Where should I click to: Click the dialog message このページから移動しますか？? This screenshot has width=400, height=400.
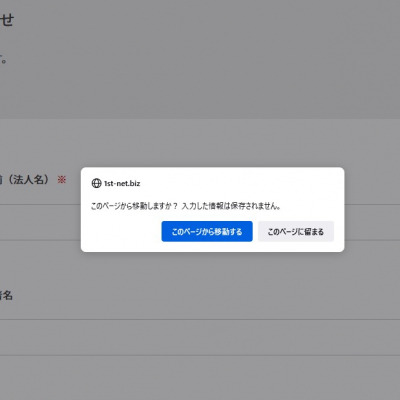pyautogui.click(x=134, y=206)
